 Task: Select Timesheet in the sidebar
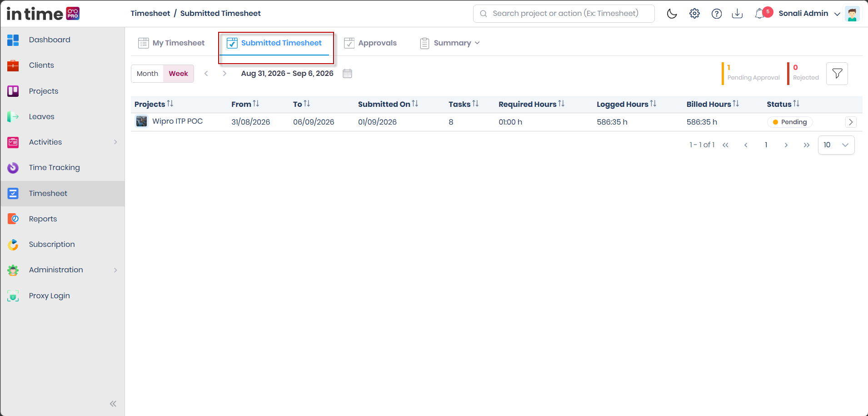(62, 193)
